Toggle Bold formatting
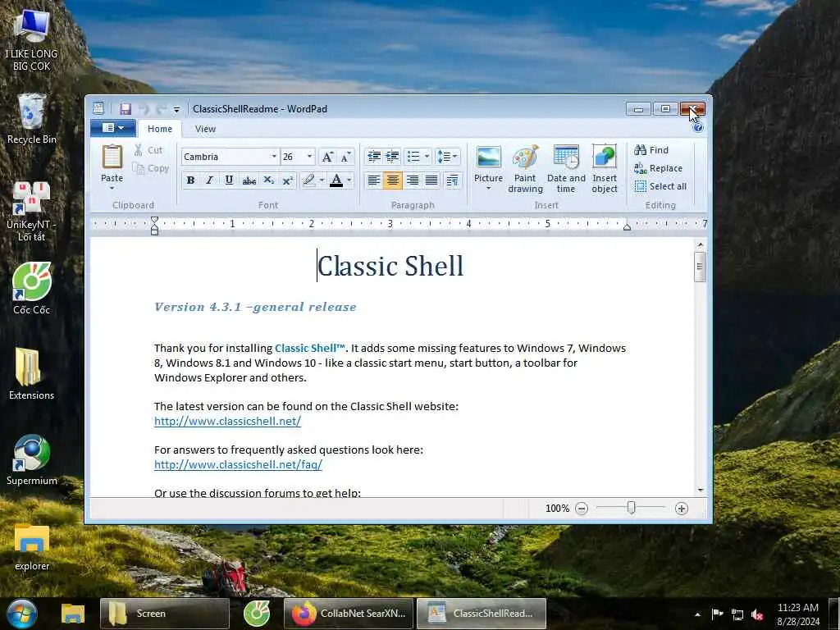The image size is (840, 630). pyautogui.click(x=190, y=180)
